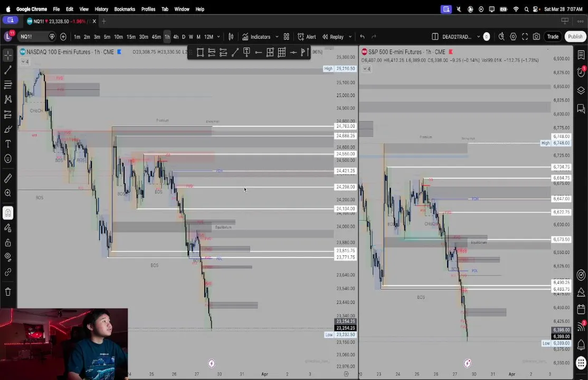This screenshot has height=380, width=588.
Task: Switch to the 15m timeframe
Action: 131,36
